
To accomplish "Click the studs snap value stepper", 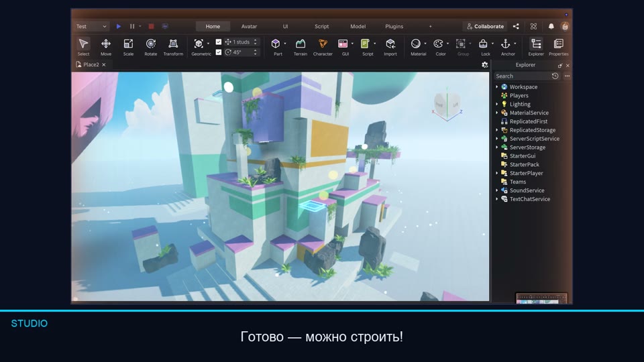I will (x=256, y=42).
